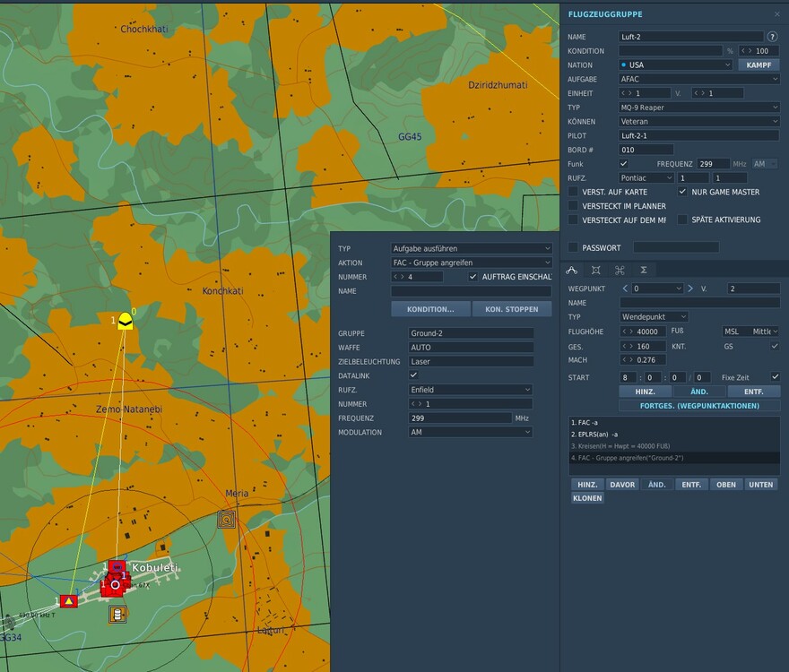This screenshot has height=672, width=789.
Task: Toggle the Datalink checkbox
Action: click(413, 375)
